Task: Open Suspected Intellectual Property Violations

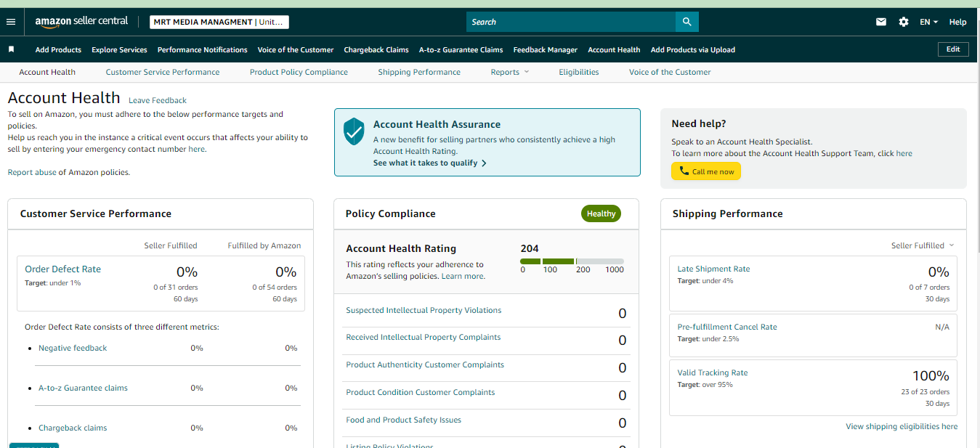Action: point(424,310)
